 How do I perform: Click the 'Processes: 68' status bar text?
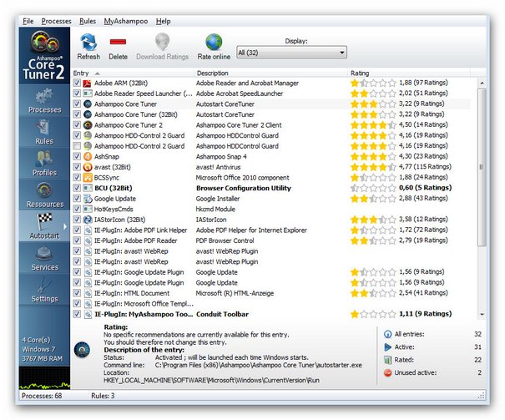point(42,396)
